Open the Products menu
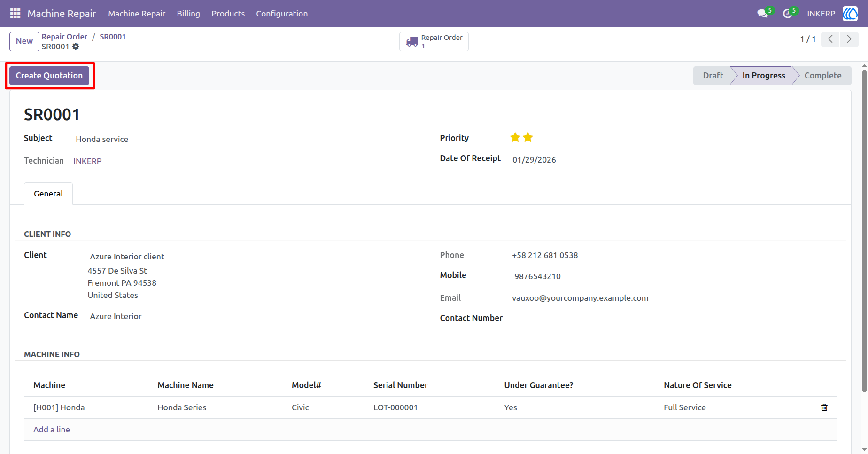Screen dimensions: 868x454 click(228, 14)
